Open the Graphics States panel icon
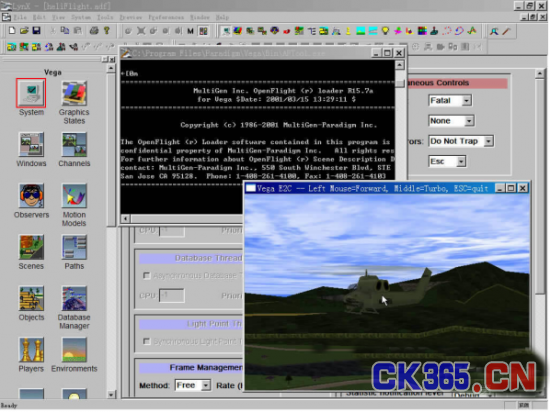The height and width of the screenshot is (412, 550). pyautogui.click(x=74, y=93)
